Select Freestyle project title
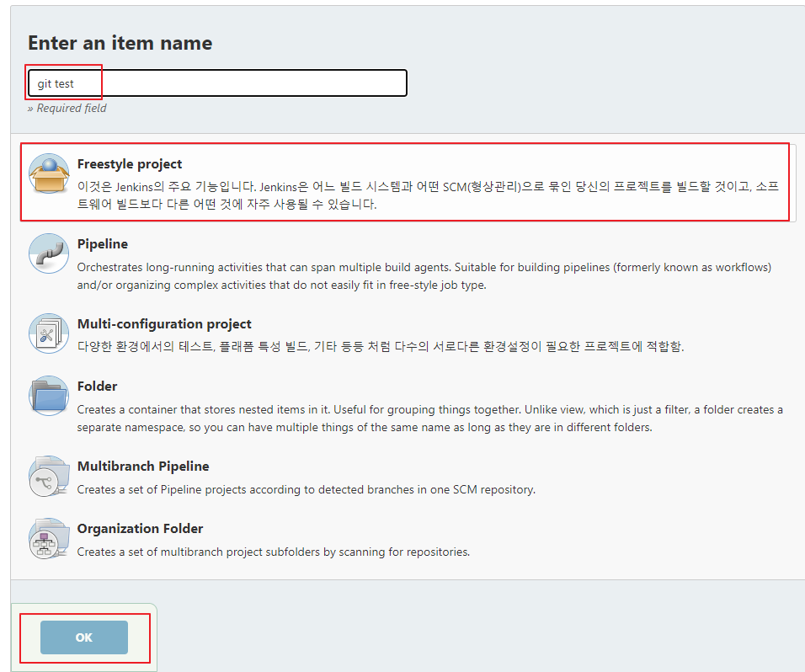 [x=130, y=164]
